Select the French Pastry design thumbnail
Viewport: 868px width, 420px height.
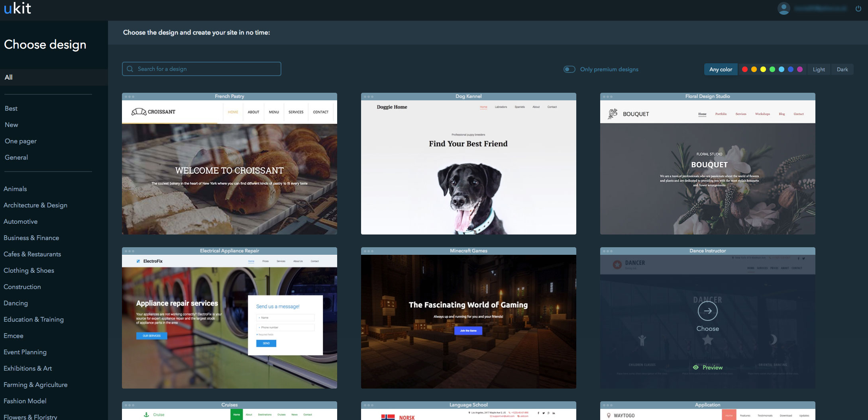click(230, 164)
